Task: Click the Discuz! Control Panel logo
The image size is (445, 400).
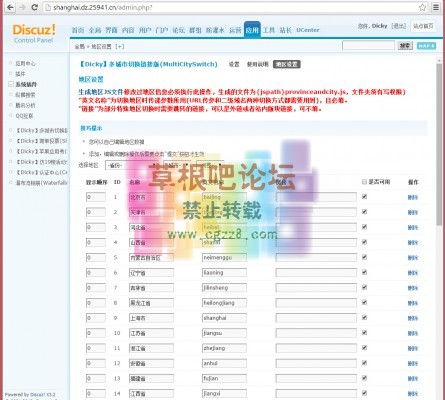Action: coord(34,33)
